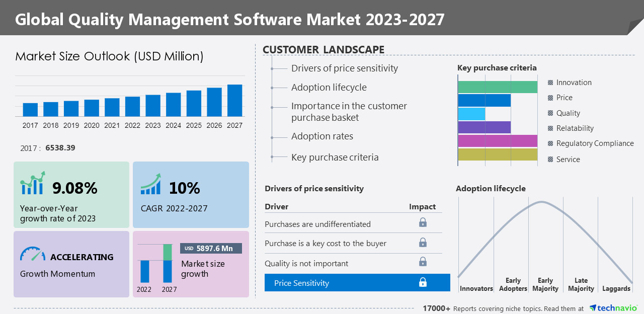644x314 pixels.
Task: Click the lock icon beside Quality is not important
Action: tap(423, 262)
